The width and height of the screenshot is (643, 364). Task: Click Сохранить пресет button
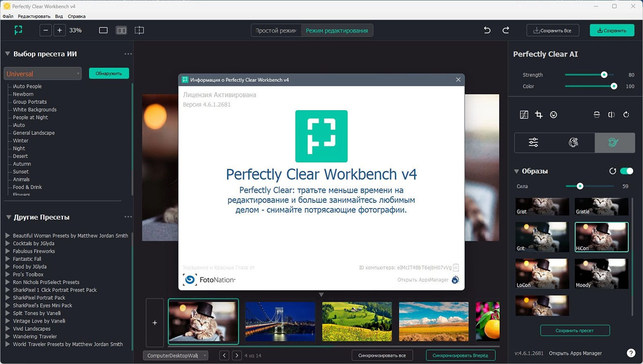(575, 330)
